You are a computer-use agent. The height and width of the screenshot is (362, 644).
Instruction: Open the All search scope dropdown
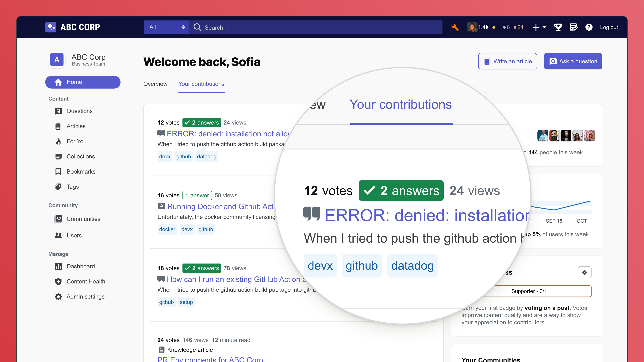click(x=166, y=27)
